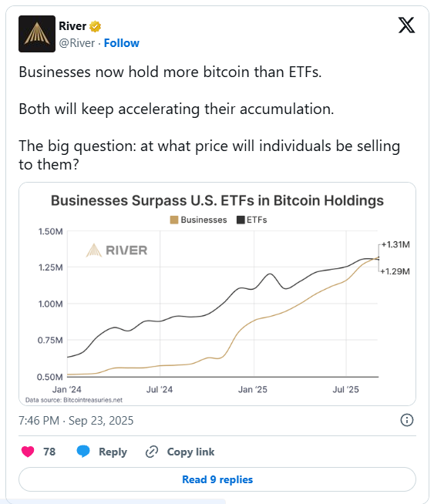This screenshot has width=434, height=504.
Task: Click the Copy link text
Action: point(190,452)
